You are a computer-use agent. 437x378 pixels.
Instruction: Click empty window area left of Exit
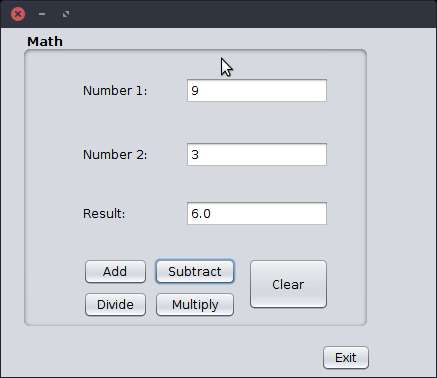click(167, 357)
